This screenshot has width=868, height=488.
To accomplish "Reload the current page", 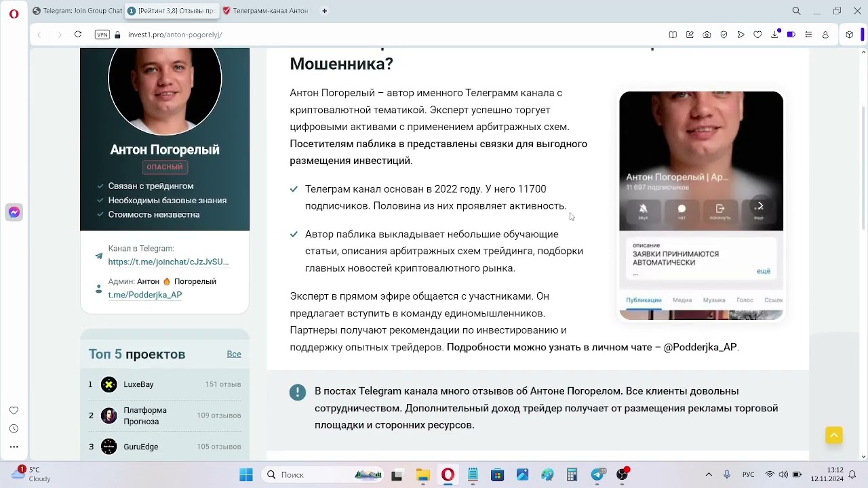I will pos(78,35).
